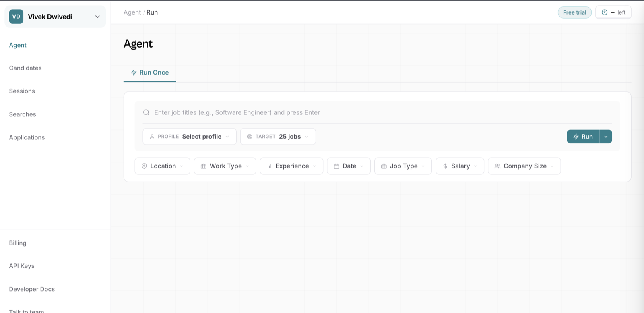Expand the Vivek Dwivedi account switcher chevron

[97, 17]
